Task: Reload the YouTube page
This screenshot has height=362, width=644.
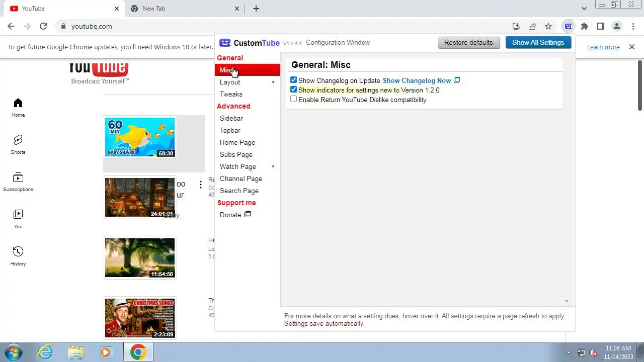Action: click(x=43, y=26)
